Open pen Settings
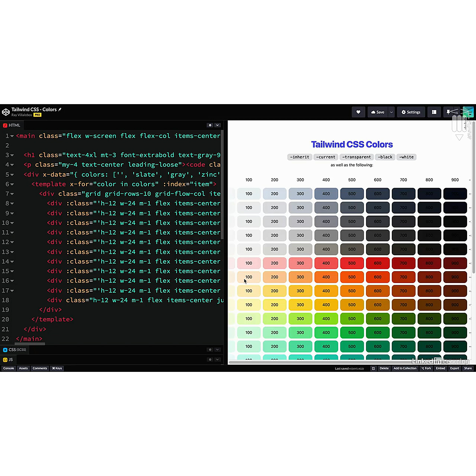The width and height of the screenshot is (476, 476). click(x=411, y=112)
